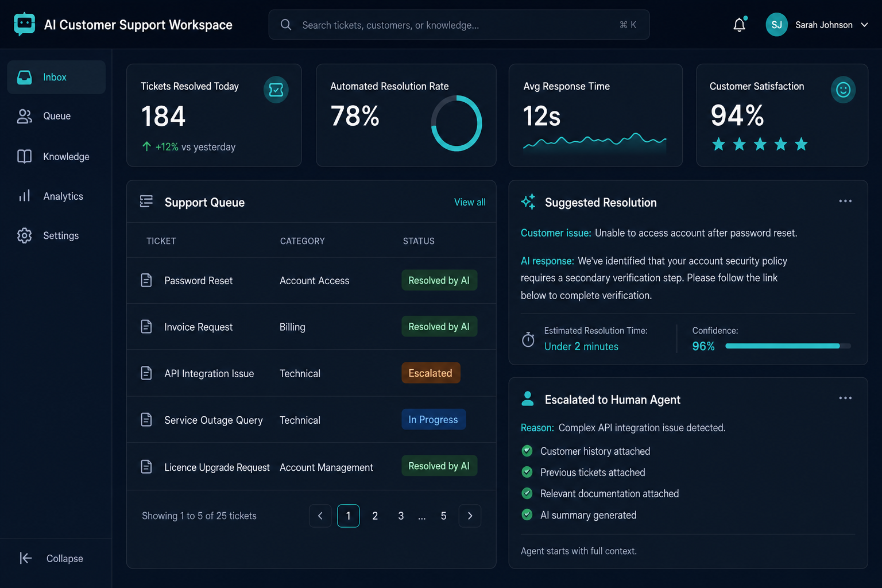Open the Knowledge section

[56, 156]
